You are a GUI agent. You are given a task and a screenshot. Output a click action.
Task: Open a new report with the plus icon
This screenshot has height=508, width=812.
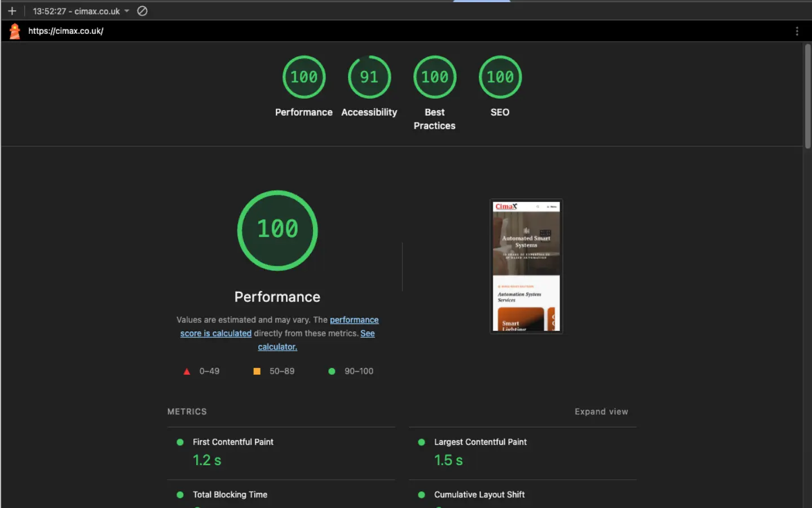tap(12, 10)
